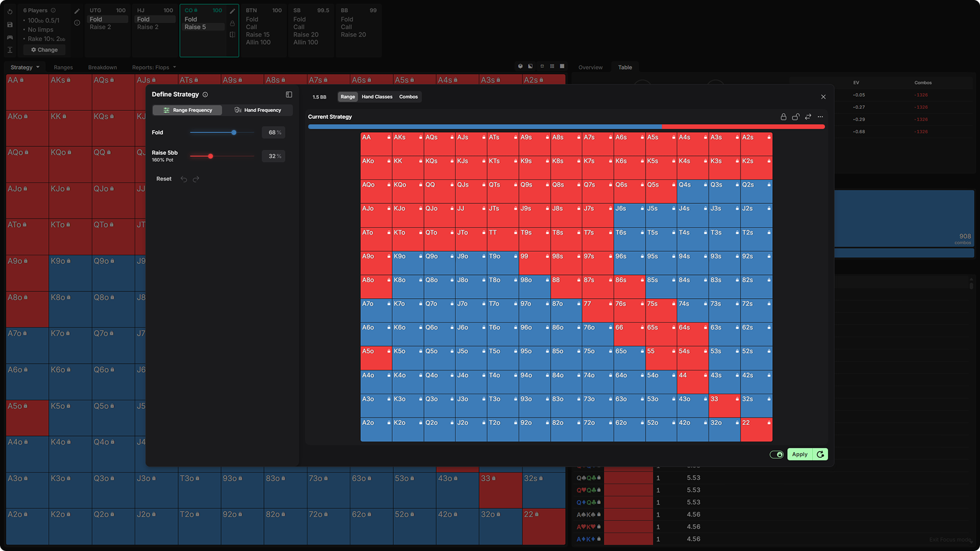
Task: Click the lock-all icon in Current Strategy
Action: point(783,117)
